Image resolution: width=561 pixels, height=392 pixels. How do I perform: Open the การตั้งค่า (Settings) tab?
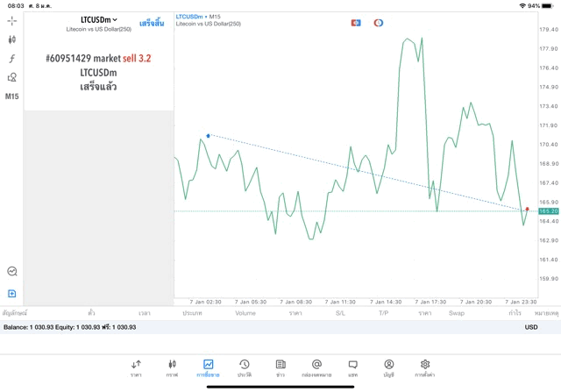tap(425, 368)
